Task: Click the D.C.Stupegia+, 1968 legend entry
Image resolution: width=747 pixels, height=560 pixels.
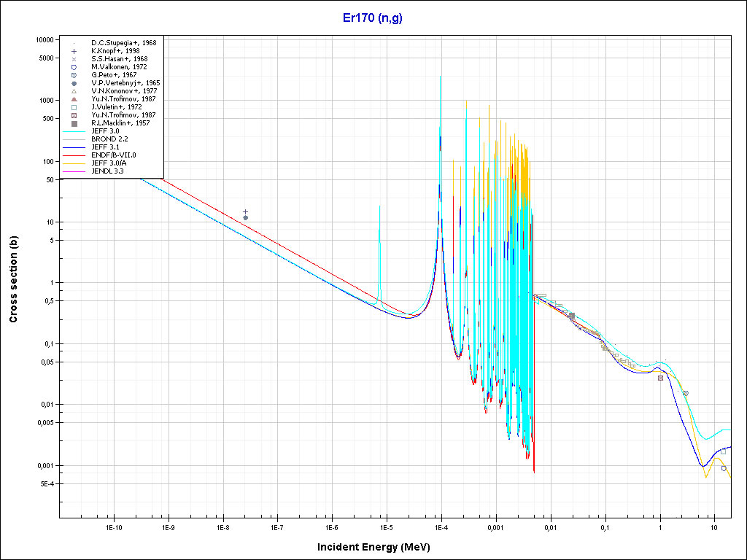Action: pyautogui.click(x=123, y=43)
